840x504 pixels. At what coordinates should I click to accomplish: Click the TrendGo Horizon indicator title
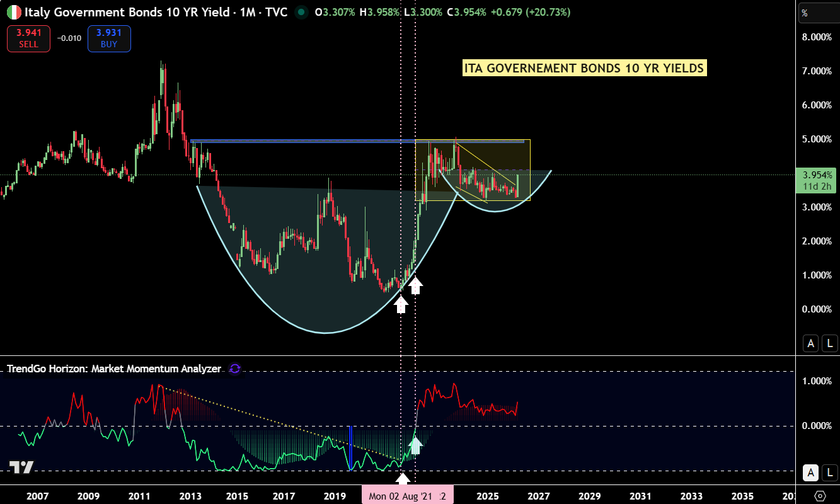pyautogui.click(x=114, y=369)
